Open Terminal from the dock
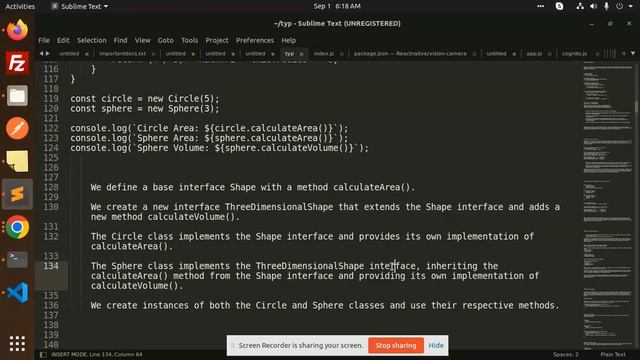640x360 pixels. [x=17, y=260]
